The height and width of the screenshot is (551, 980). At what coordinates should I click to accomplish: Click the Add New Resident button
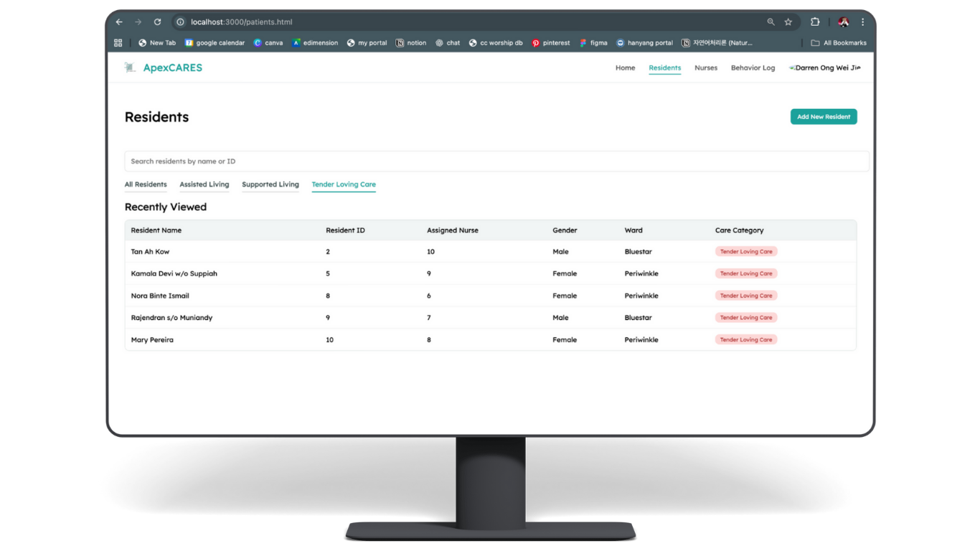(x=824, y=117)
